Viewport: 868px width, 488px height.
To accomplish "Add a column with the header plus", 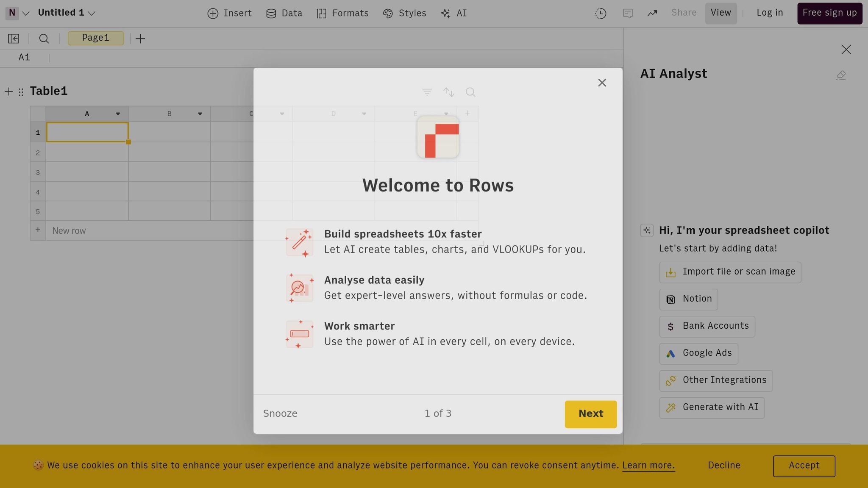I will point(467,114).
